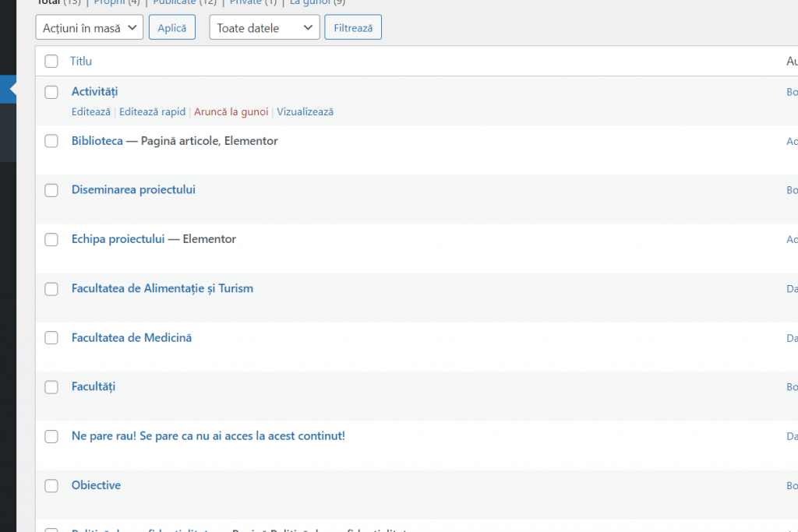This screenshot has width=798, height=532.
Task: Open Editează rapid for Activități
Action: pos(152,112)
